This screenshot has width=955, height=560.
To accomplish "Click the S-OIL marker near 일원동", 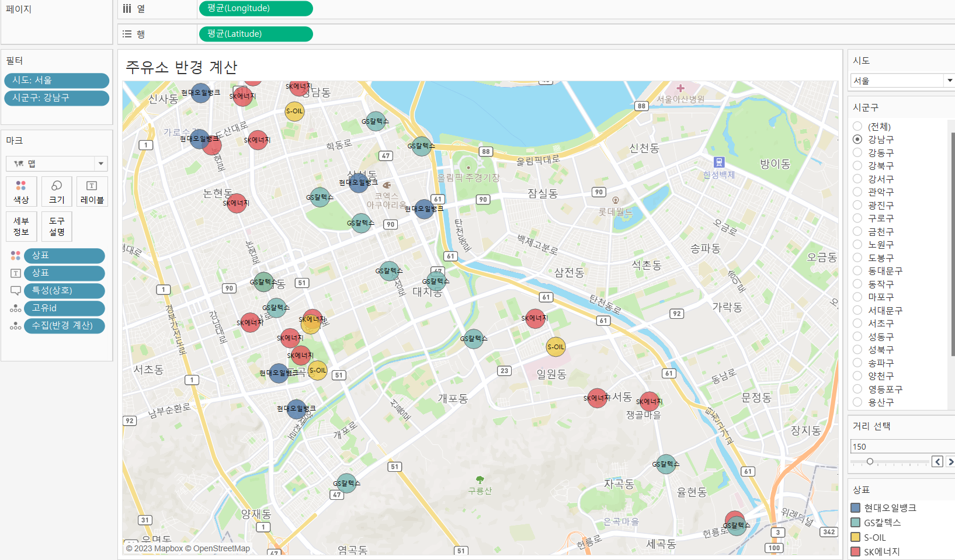I will click(x=555, y=347).
